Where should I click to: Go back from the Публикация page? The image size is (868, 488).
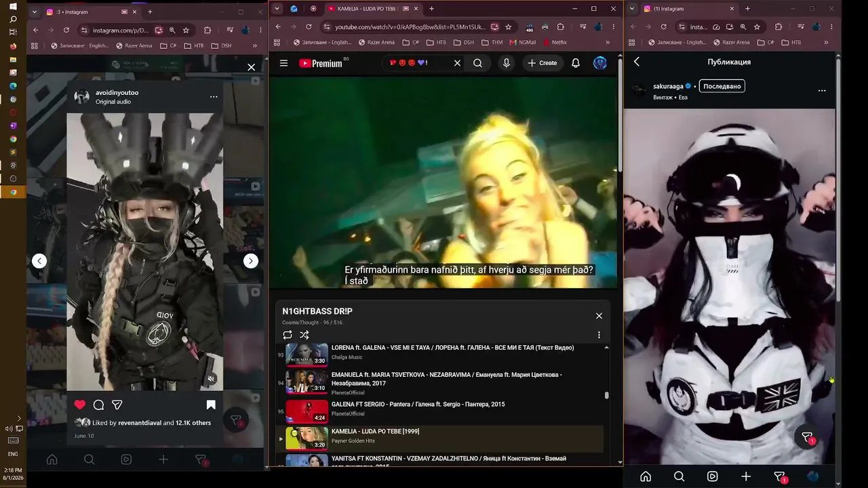coord(637,62)
